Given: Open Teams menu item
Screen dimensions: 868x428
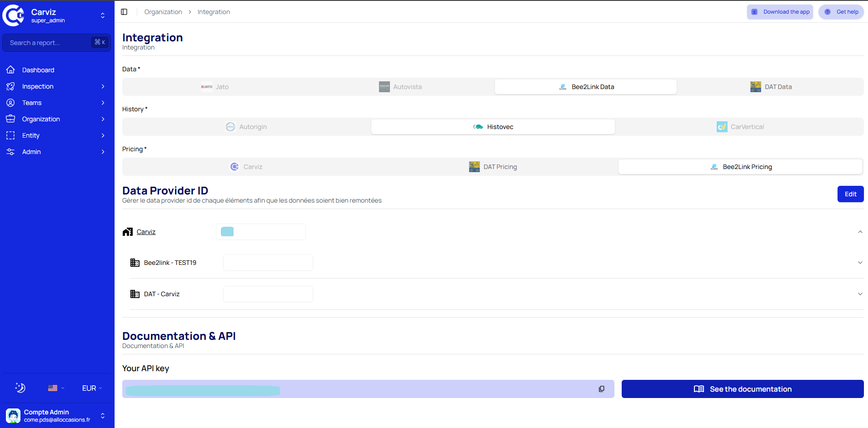Looking at the screenshot, I should point(57,103).
